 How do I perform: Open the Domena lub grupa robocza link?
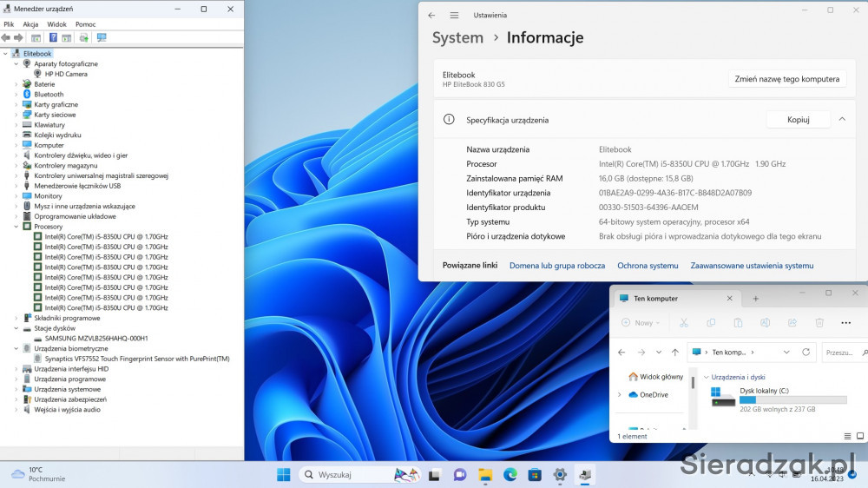coord(557,266)
